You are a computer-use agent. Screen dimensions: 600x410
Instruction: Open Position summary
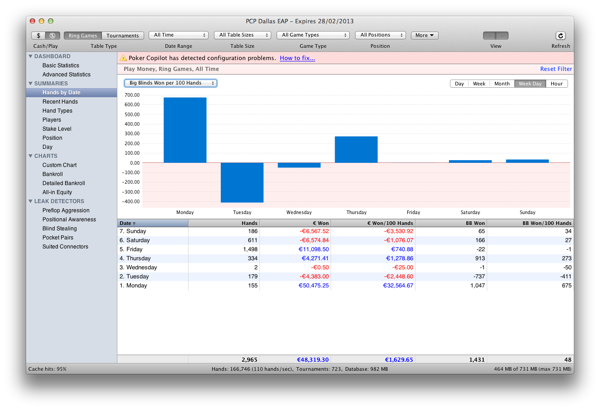pyautogui.click(x=52, y=138)
